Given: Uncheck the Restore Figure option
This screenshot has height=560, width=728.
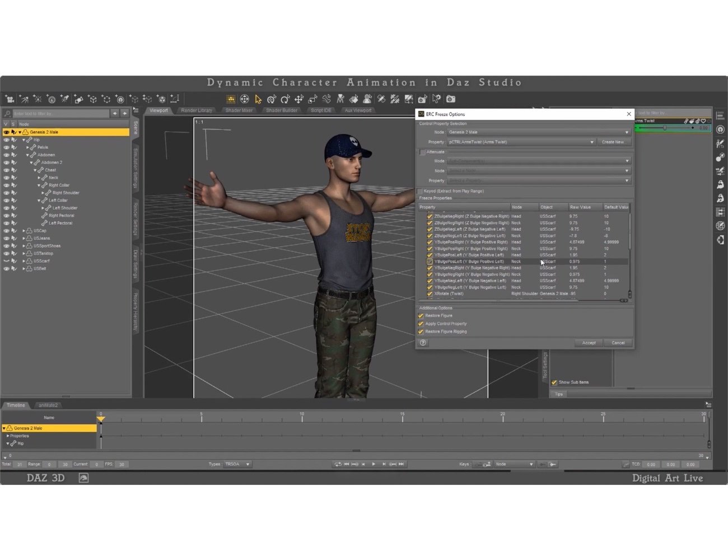Looking at the screenshot, I should tap(421, 315).
